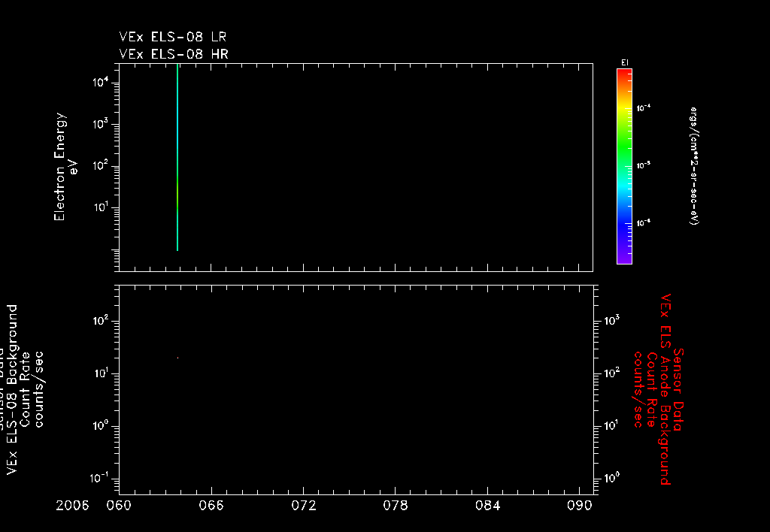The image size is (770, 532).
Task: Click the 10^-5 label on color bar
Action: (x=644, y=165)
